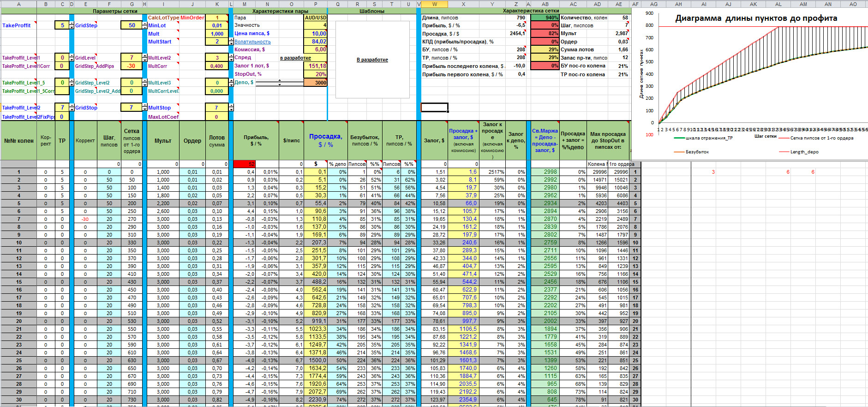Select the Залог 1 лот value 151,18
This screenshot has height=407, width=868.
[316, 66]
